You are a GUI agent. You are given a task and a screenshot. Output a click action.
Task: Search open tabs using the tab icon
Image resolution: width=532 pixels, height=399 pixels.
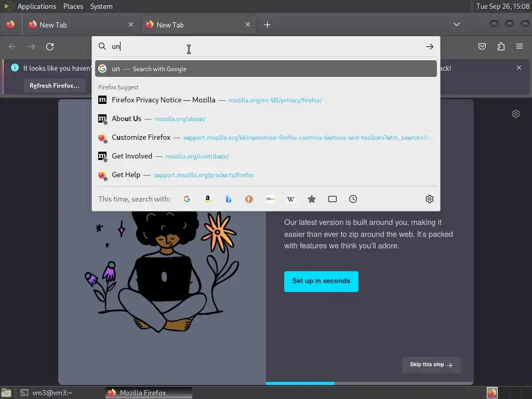tap(332, 199)
